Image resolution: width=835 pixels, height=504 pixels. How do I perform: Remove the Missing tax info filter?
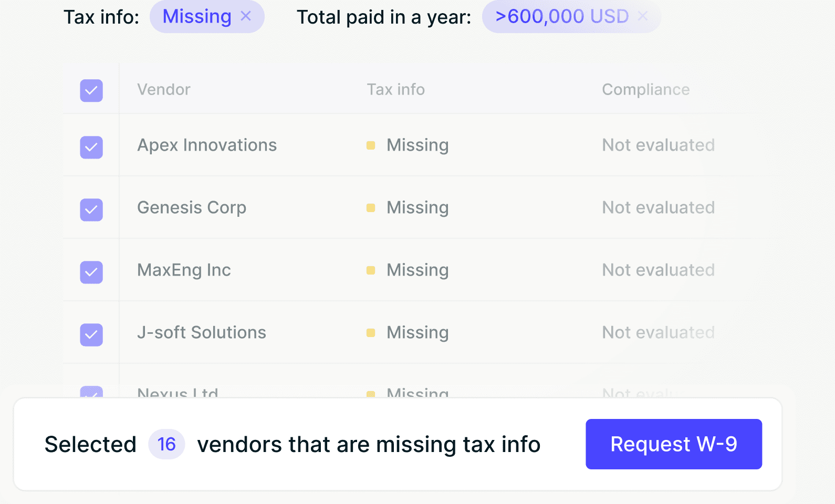coord(246,16)
